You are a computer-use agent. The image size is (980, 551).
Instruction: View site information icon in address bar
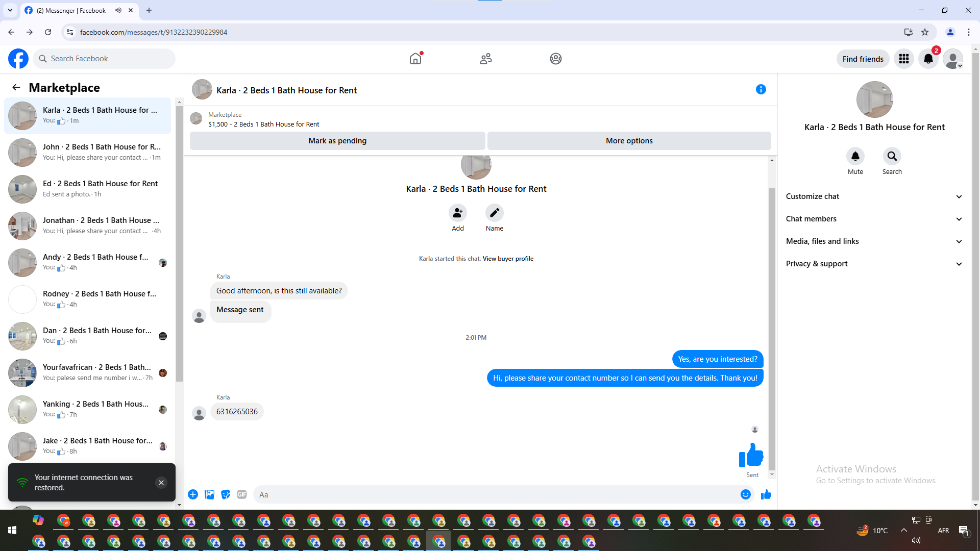click(x=70, y=32)
